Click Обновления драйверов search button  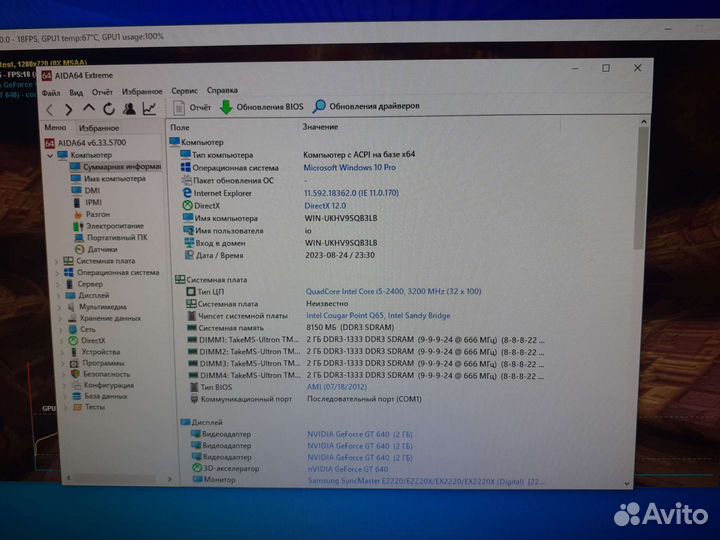pyautogui.click(x=366, y=106)
